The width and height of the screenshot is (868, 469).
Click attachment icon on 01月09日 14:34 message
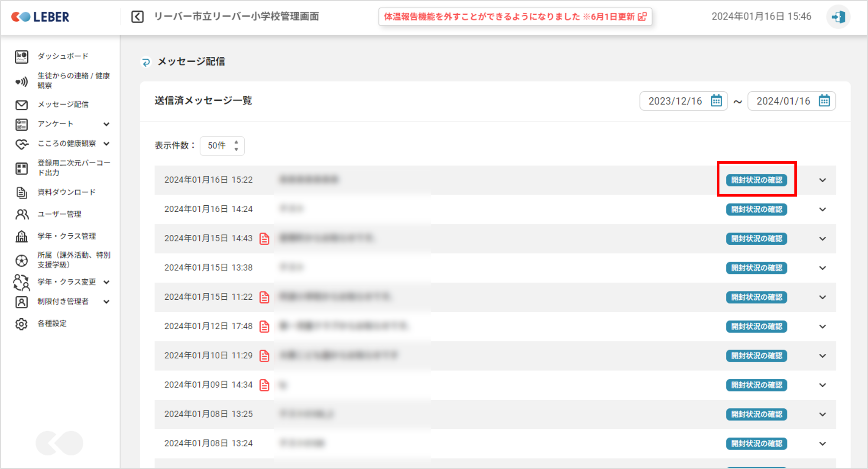click(264, 385)
